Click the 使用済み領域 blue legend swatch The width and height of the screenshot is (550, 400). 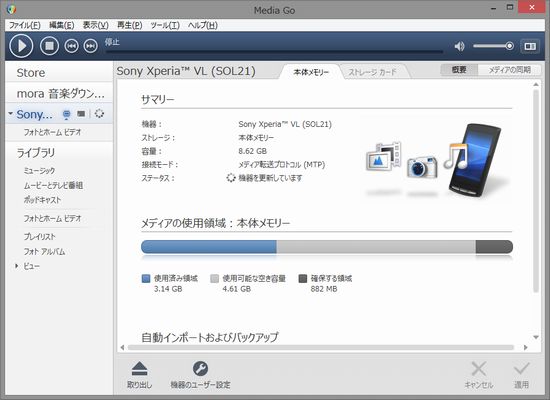146,279
